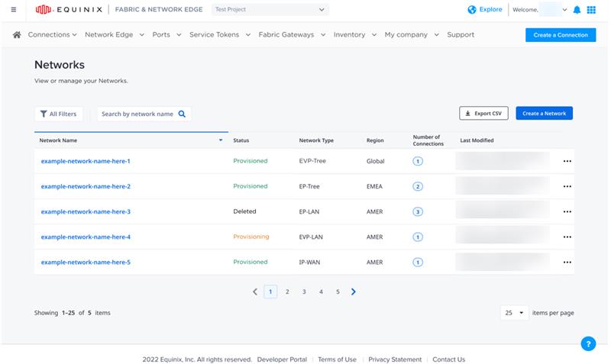Go to previous page arrow
Screen dimensions: 611x364
tap(255, 292)
